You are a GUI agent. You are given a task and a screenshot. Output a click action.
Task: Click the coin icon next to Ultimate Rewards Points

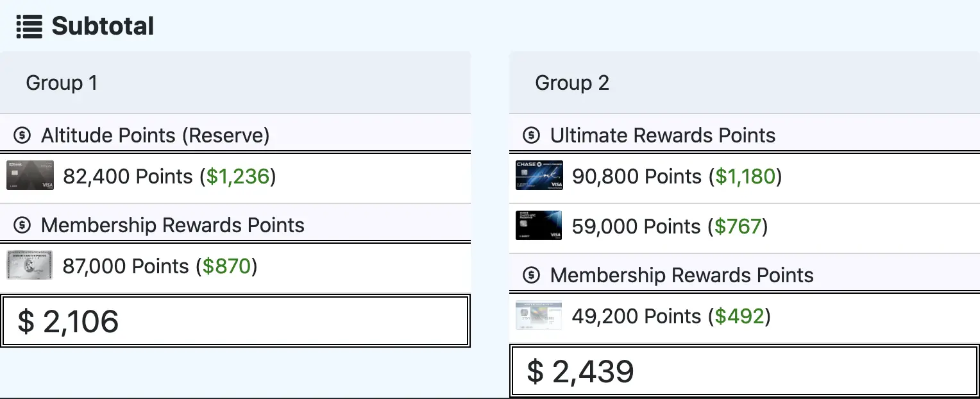point(531,135)
